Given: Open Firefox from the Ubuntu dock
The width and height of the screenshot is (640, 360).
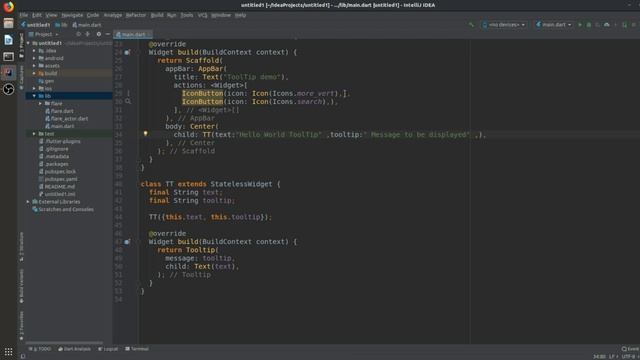Looking at the screenshot, I should pos(8,7).
